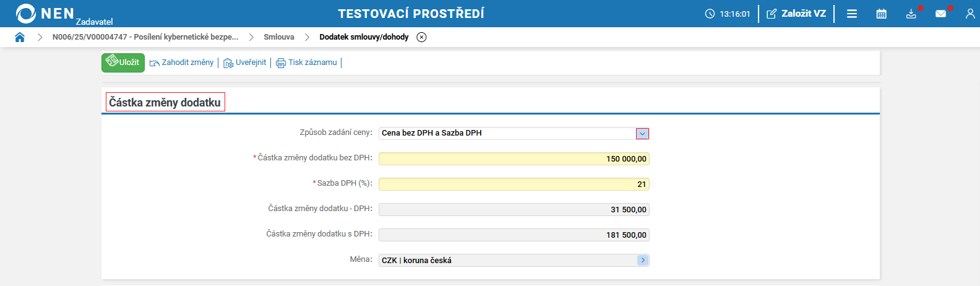980x286 pixels.
Task: Click Částka změny dodatku s DPH value 181 500,00
Action: (x=514, y=235)
